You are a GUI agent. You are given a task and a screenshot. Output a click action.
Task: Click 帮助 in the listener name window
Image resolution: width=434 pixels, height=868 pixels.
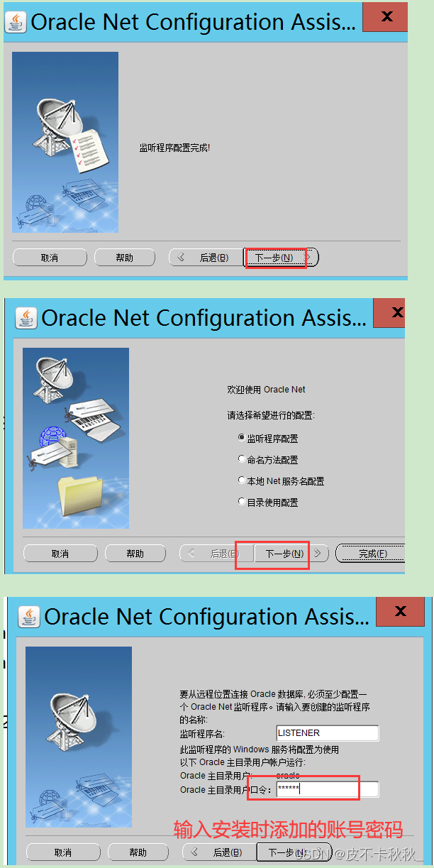[x=138, y=852]
